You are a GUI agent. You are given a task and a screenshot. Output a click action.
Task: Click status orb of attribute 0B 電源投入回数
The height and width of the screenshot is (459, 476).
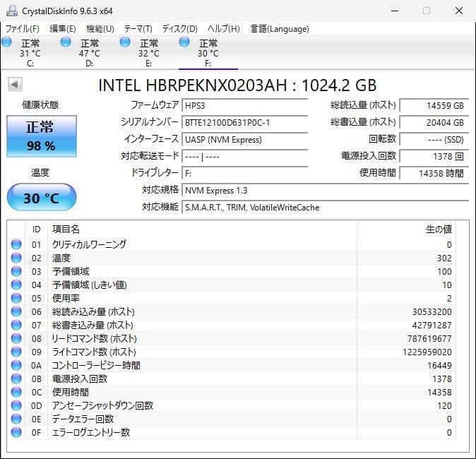(16, 378)
